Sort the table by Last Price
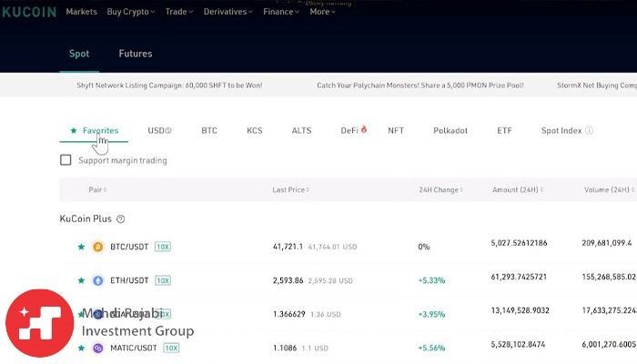 point(291,189)
